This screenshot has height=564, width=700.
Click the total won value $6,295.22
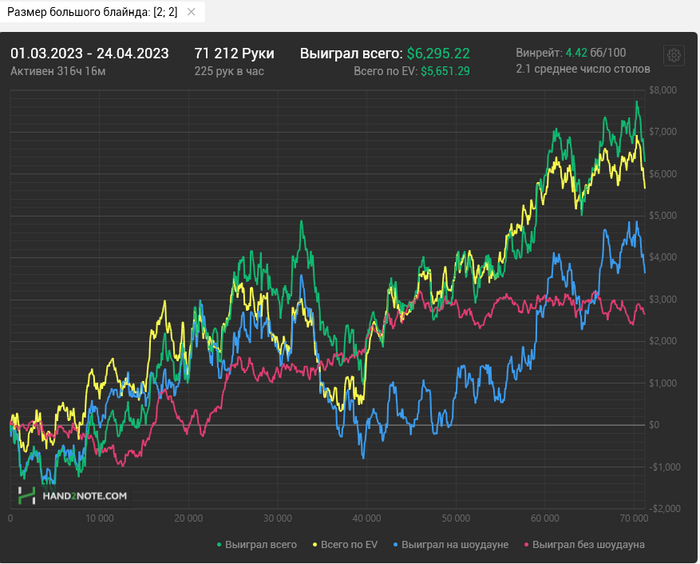[438, 54]
